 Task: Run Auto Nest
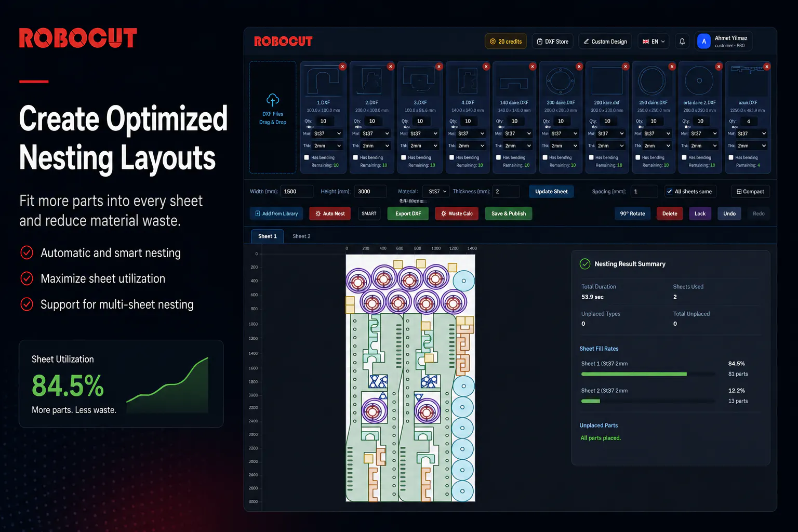(330, 214)
